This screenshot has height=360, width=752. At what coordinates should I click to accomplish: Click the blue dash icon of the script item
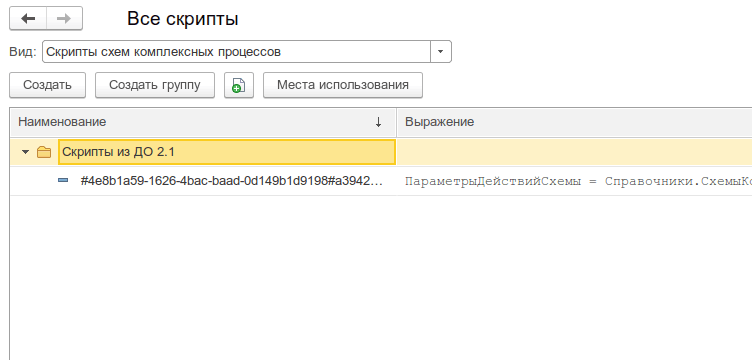63,181
